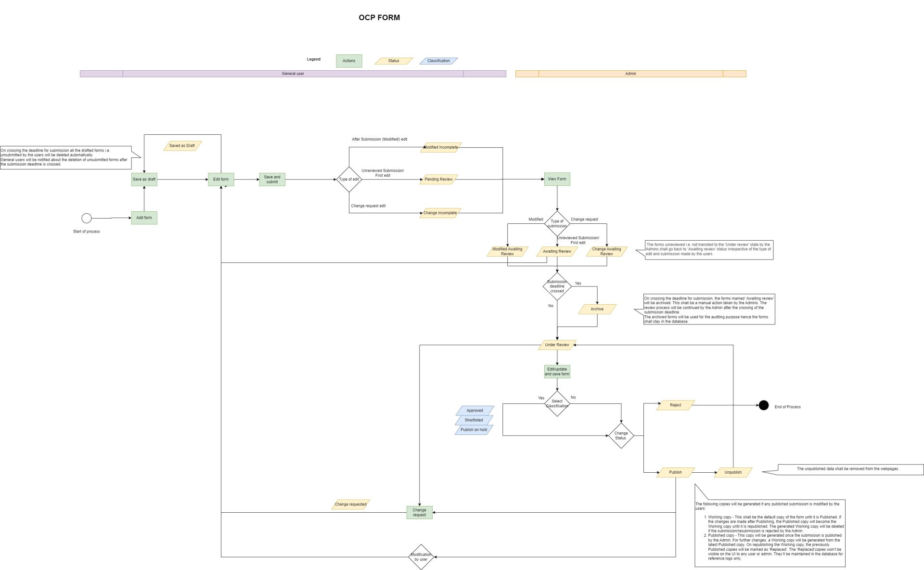Click the Submission deadline crossed diamond
The height and width of the screenshot is (570, 924).
point(557,286)
